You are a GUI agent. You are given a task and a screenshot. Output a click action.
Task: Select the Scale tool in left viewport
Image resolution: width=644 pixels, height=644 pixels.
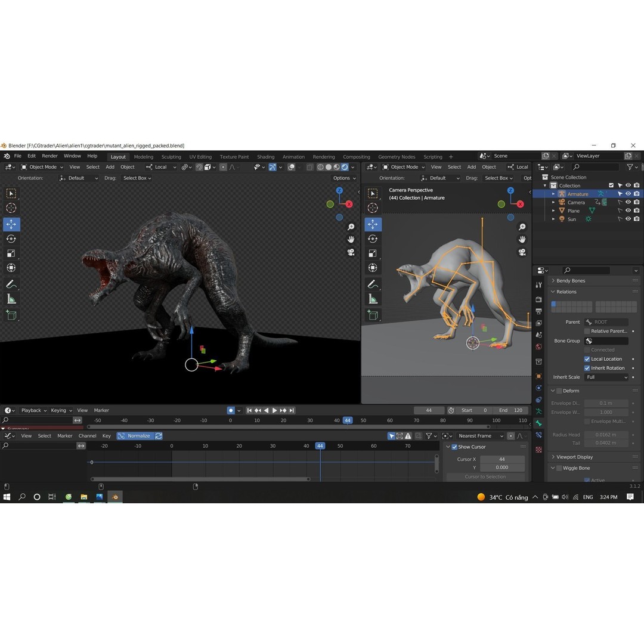(x=11, y=253)
